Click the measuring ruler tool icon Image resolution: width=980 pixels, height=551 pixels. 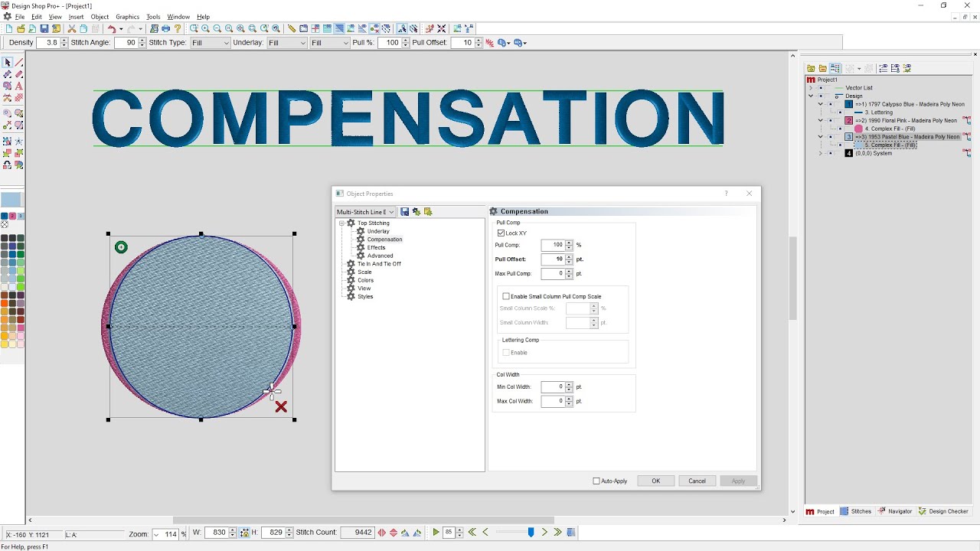[292, 29]
